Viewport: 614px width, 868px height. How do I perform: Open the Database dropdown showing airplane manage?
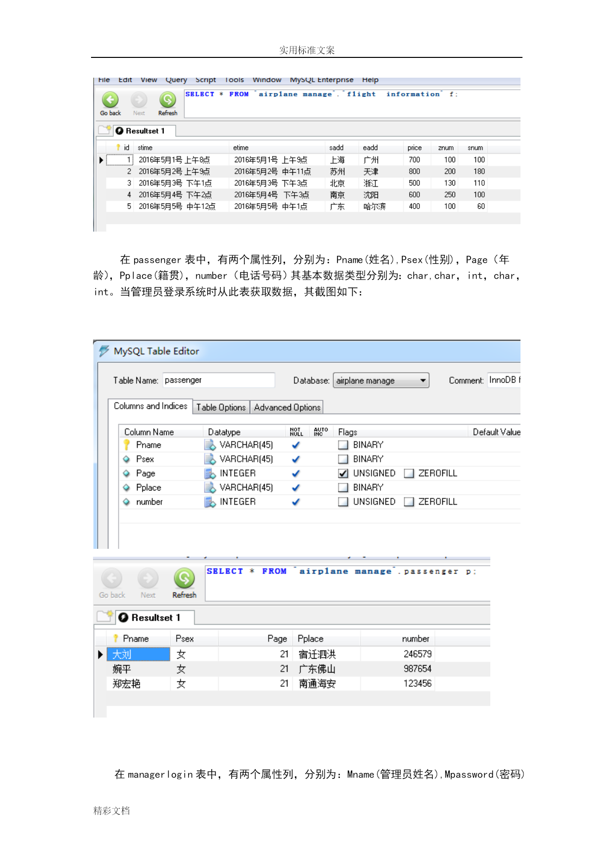click(x=381, y=381)
